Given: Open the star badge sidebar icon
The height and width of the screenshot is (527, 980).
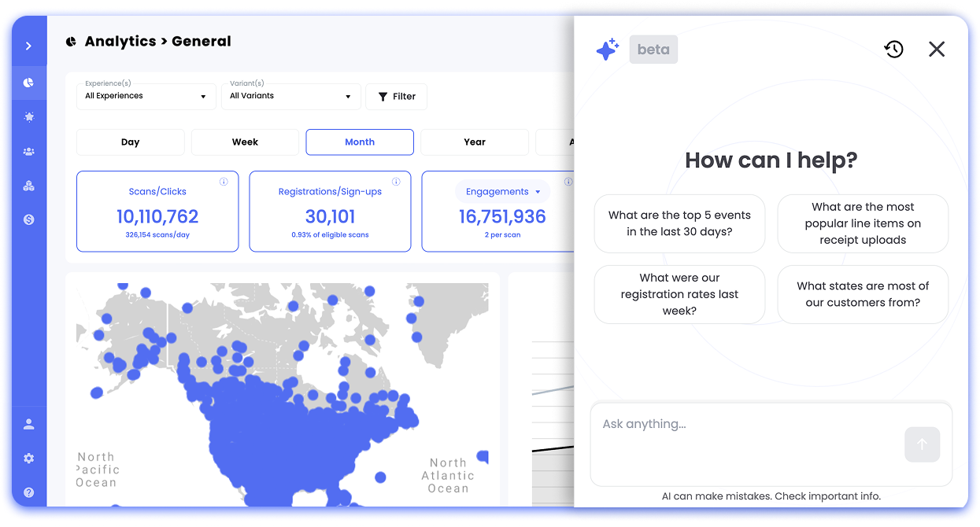Looking at the screenshot, I should pyautogui.click(x=29, y=116).
